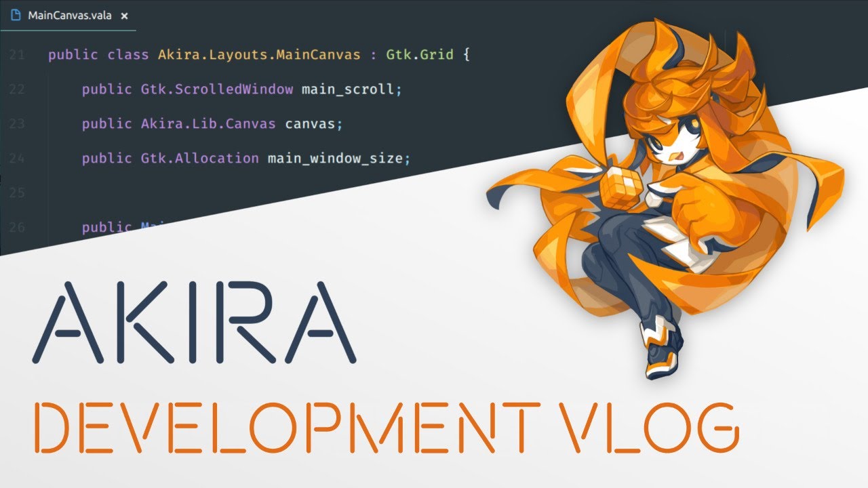Click the text "Gtk.Allocation"

tap(200, 159)
